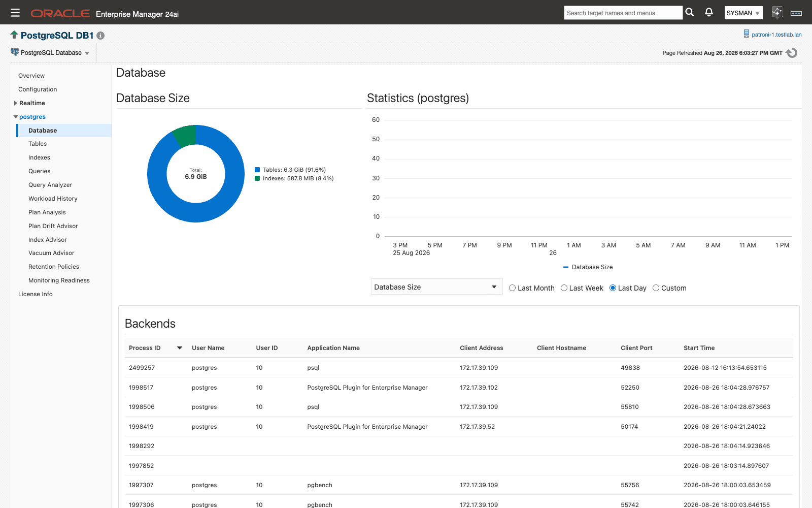
Task: Click the host server icon beside patroni-1
Action: pos(747,34)
